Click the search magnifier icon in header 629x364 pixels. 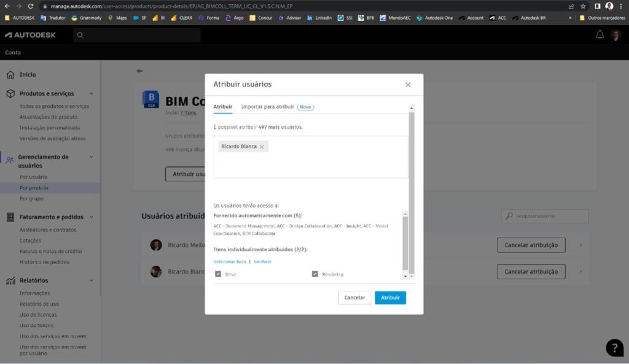coord(80,35)
